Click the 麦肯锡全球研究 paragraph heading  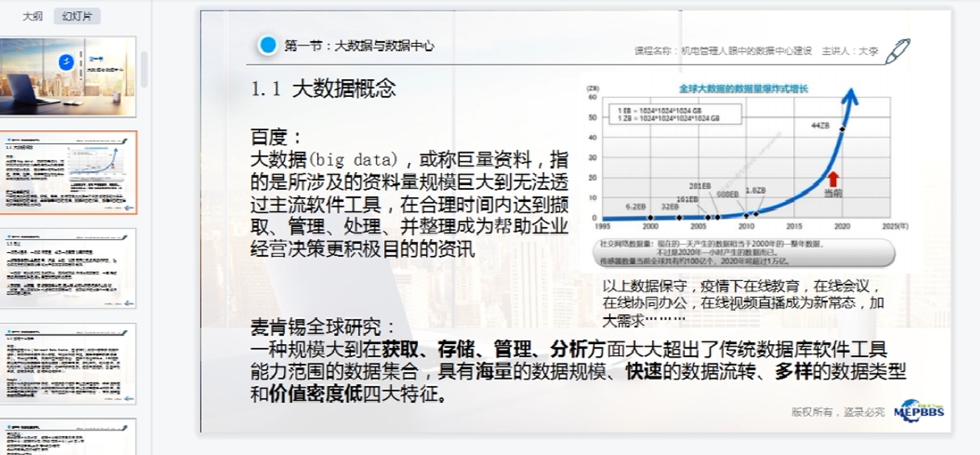pyautogui.click(x=323, y=327)
